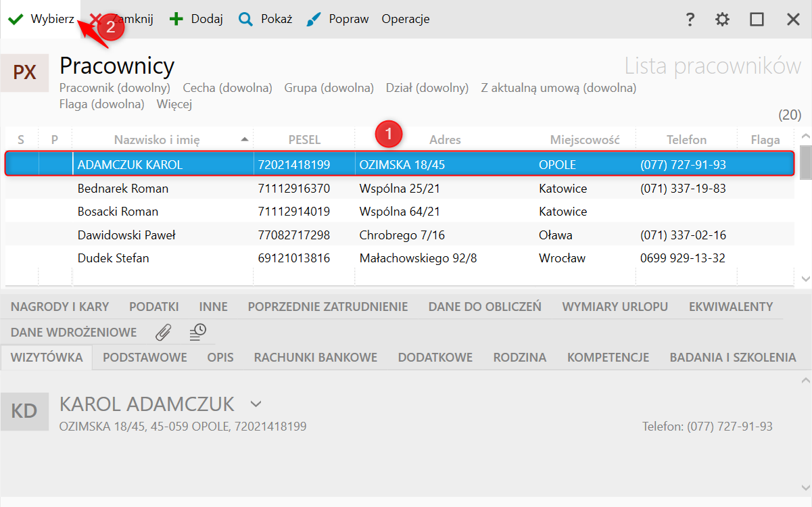Click the brush Popraw icon
Screen dimensions: 812x507
pyautogui.click(x=314, y=19)
